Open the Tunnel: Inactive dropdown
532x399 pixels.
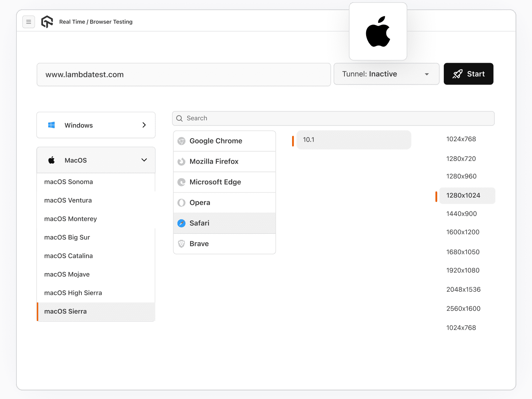point(386,74)
